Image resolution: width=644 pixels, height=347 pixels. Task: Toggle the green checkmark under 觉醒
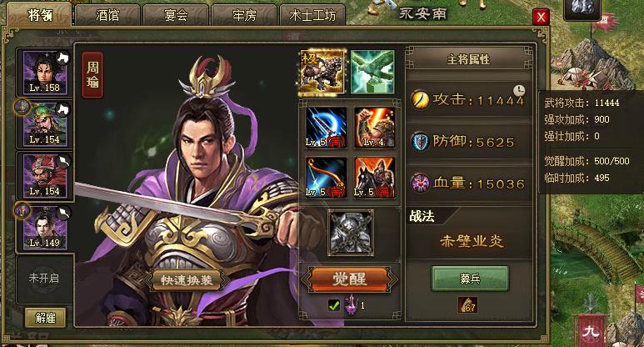pyautogui.click(x=334, y=305)
